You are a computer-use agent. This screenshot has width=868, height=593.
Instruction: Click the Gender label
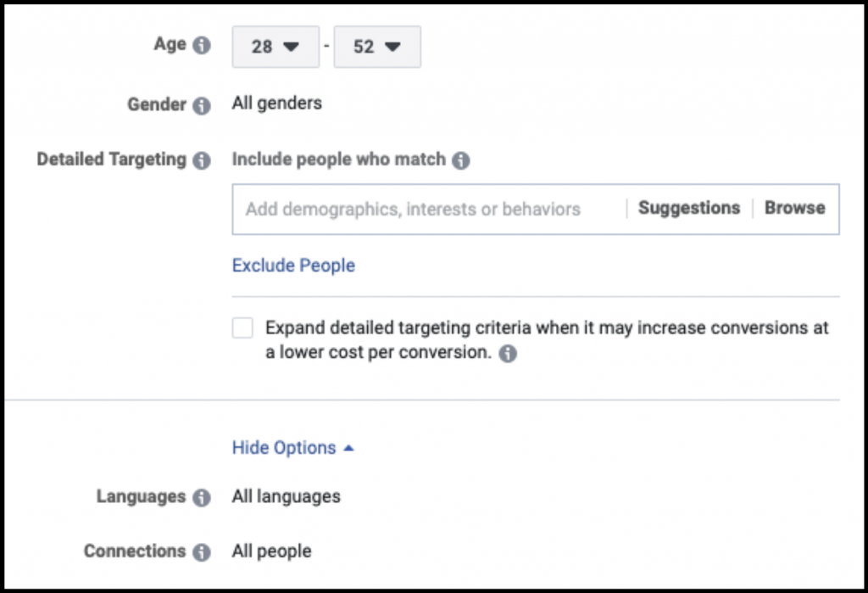[157, 104]
